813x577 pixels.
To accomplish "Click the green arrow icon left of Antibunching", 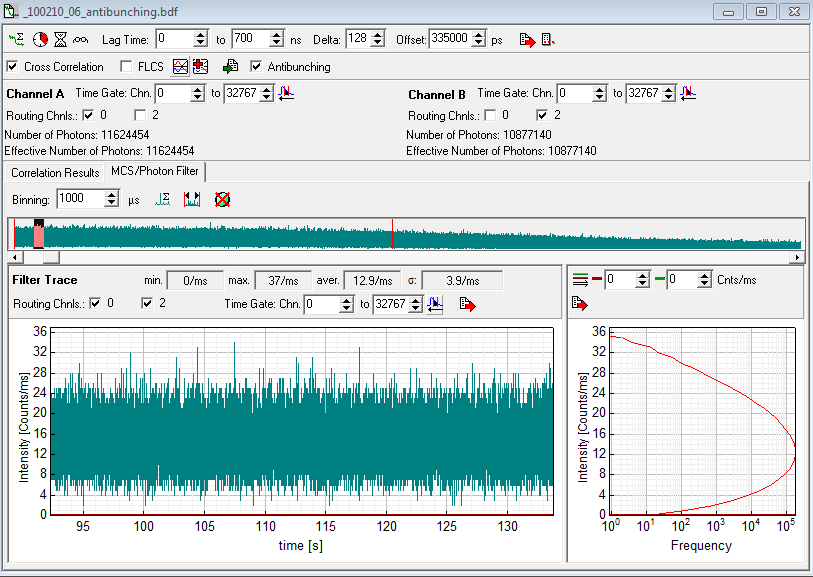I will (x=230, y=67).
